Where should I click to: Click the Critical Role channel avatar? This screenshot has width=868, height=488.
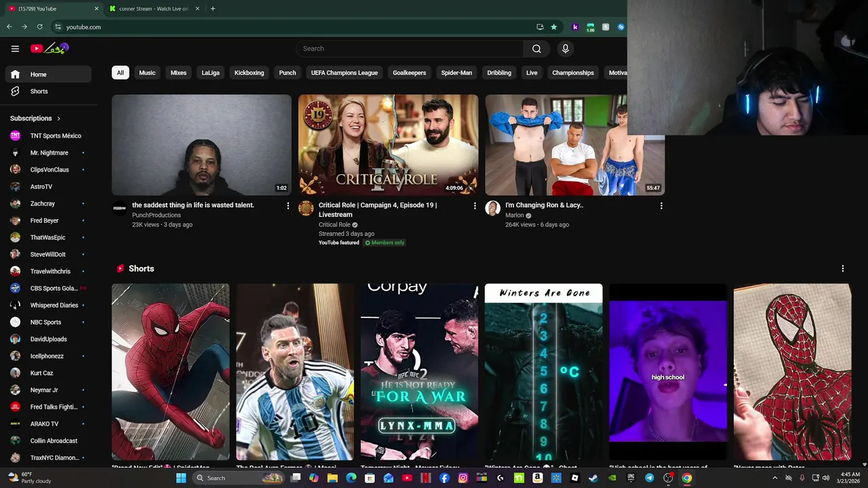pyautogui.click(x=306, y=208)
